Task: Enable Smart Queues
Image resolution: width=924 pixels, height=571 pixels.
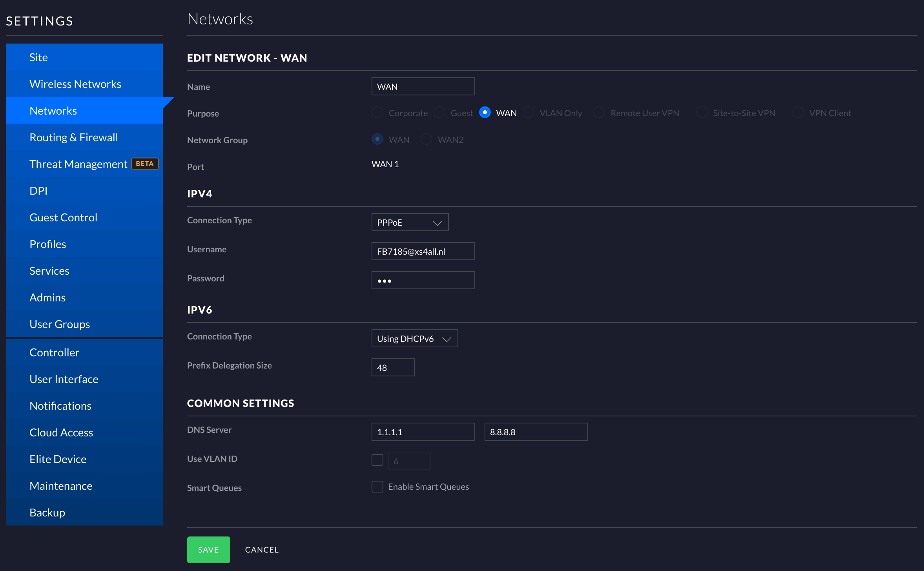Action: [377, 486]
